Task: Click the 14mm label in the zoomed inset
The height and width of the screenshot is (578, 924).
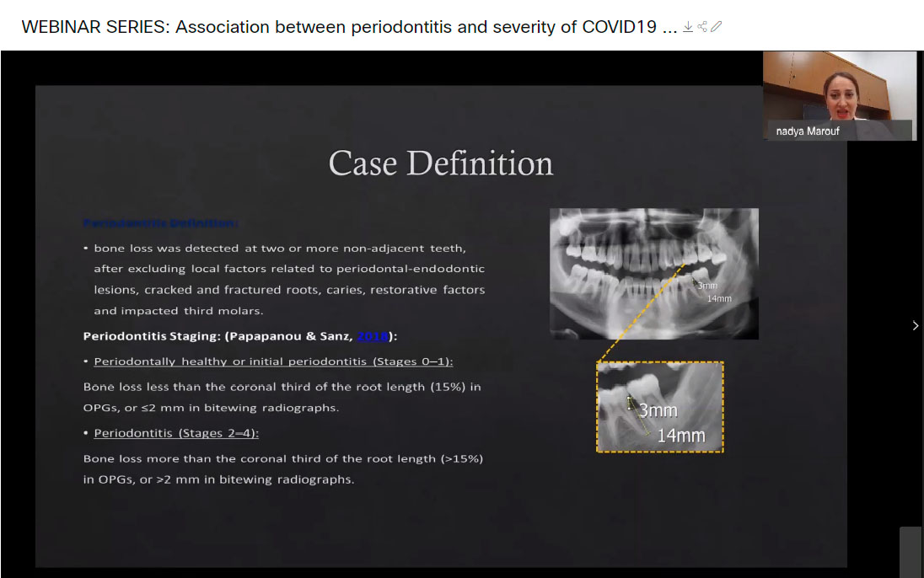Action: 680,435
